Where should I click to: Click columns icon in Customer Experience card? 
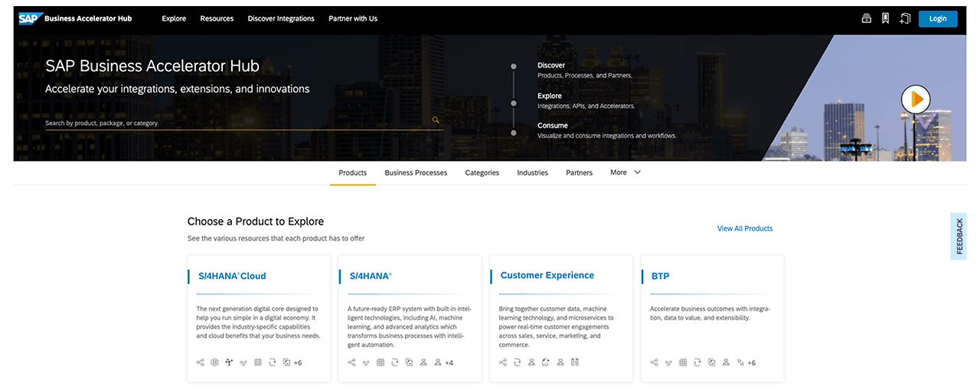(x=575, y=362)
